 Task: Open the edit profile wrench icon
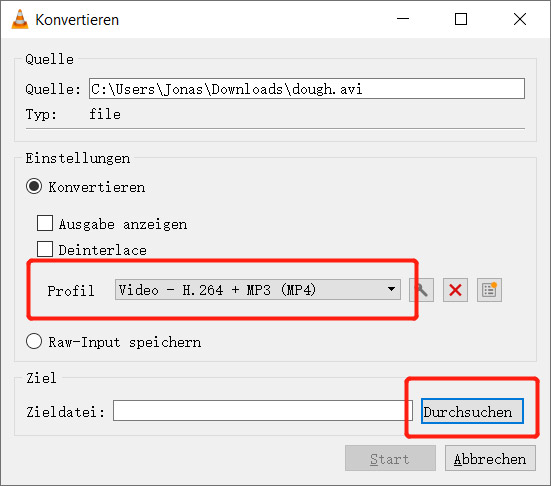(421, 290)
